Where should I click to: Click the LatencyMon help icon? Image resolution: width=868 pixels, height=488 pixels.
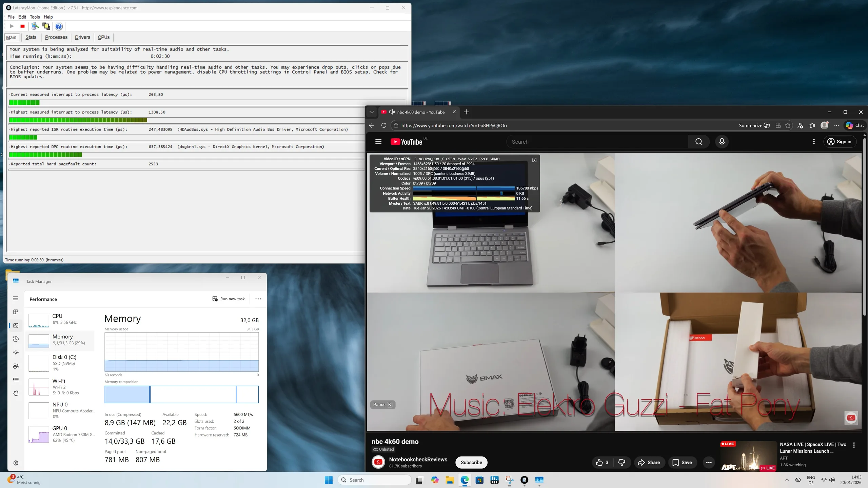coord(59,26)
